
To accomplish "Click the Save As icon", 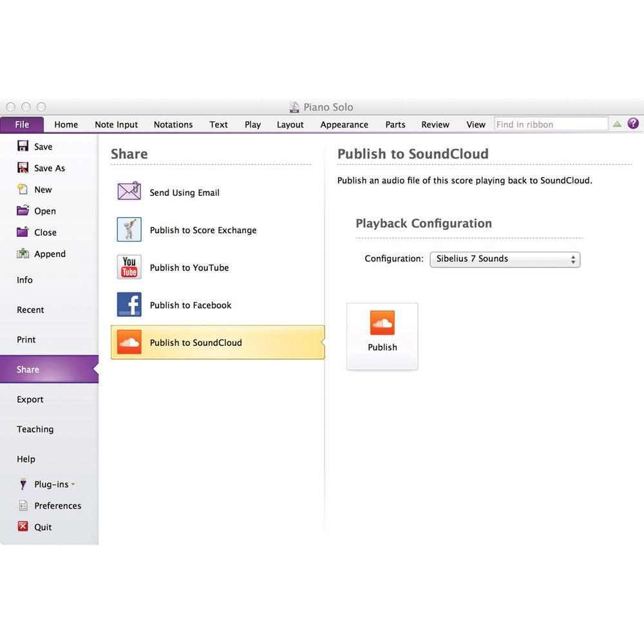I will (x=23, y=168).
